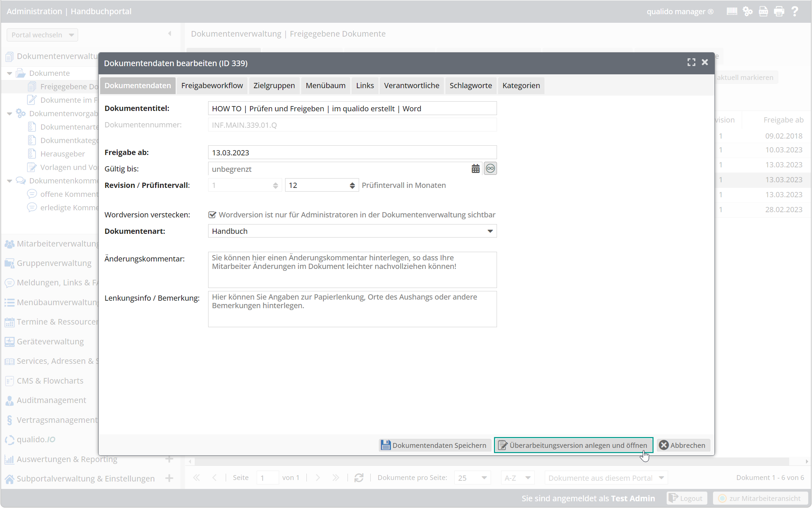Toggle fullscreen for the dialog

pos(691,62)
